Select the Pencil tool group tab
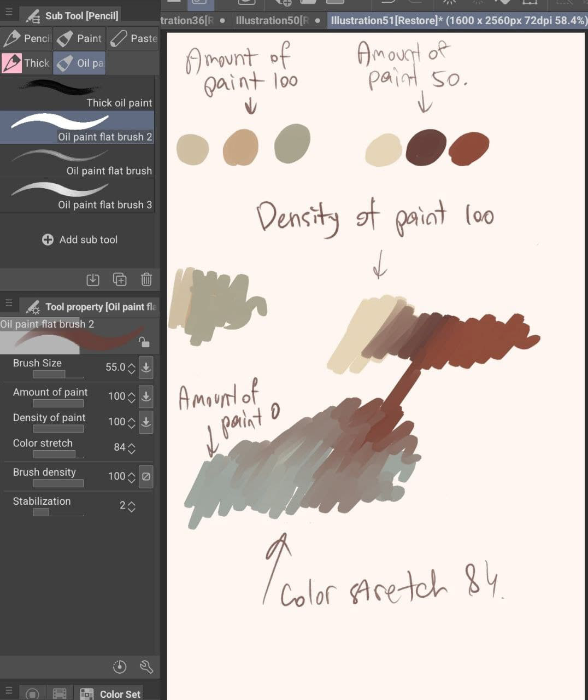 click(x=26, y=38)
